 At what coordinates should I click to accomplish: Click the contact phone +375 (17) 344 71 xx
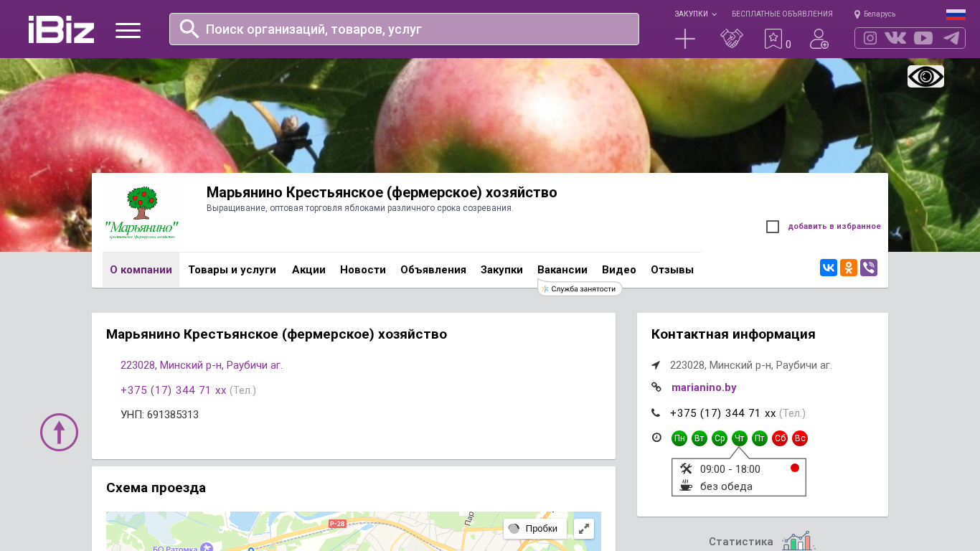coord(723,413)
